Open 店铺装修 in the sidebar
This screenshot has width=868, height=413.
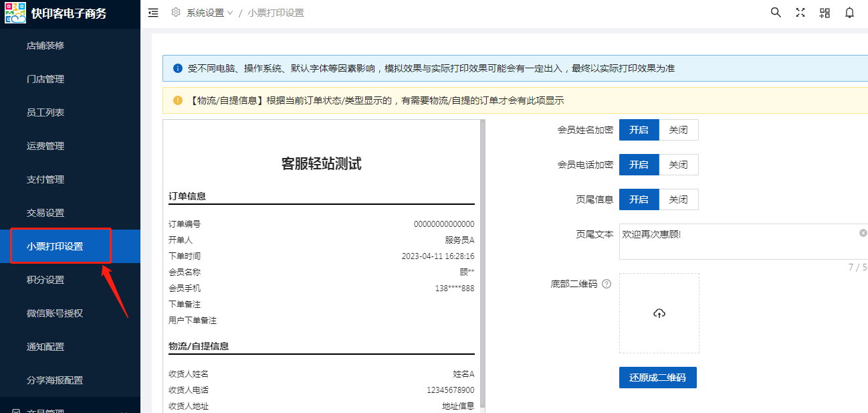pyautogui.click(x=45, y=46)
